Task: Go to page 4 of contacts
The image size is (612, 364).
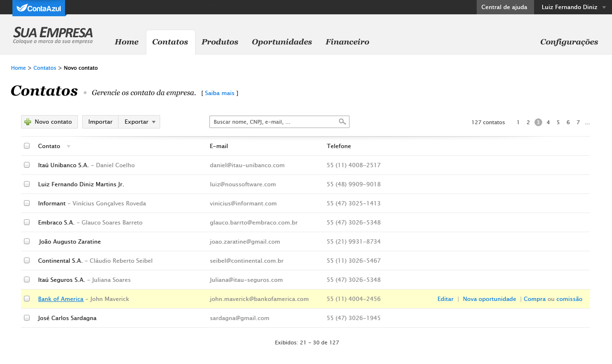Action: (x=548, y=122)
